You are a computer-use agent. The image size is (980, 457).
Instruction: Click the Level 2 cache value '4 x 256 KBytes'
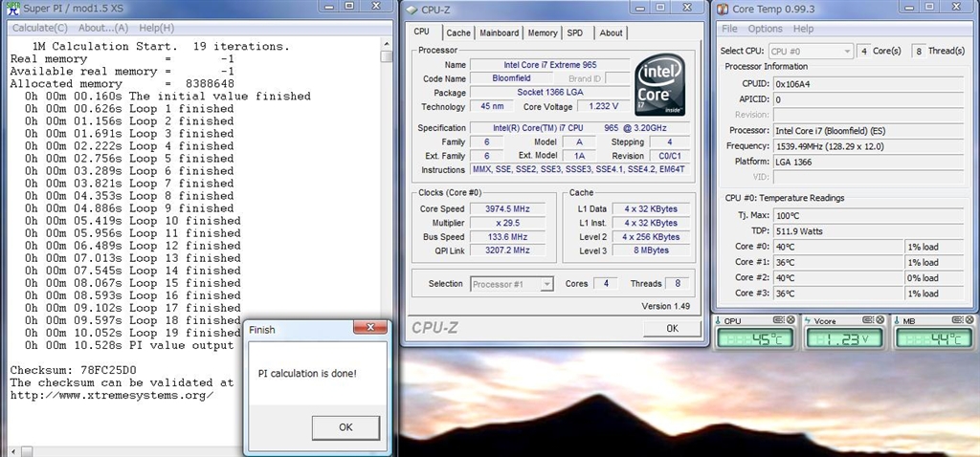point(650,237)
